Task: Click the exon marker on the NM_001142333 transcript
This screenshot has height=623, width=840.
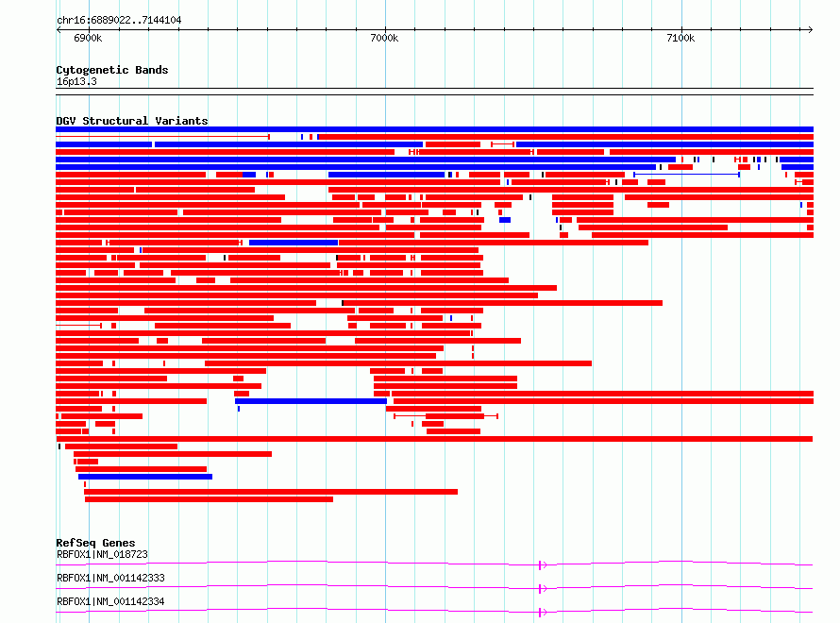Action: (540, 588)
